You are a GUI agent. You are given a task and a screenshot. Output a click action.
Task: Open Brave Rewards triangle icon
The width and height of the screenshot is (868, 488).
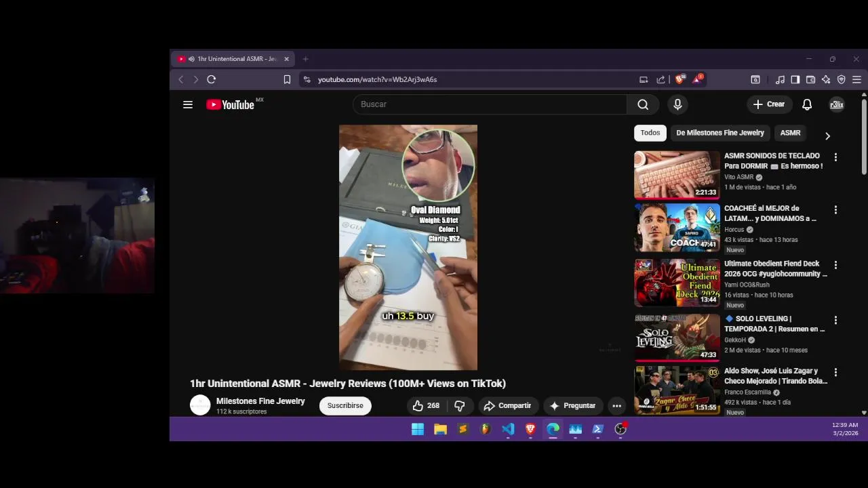click(x=697, y=79)
